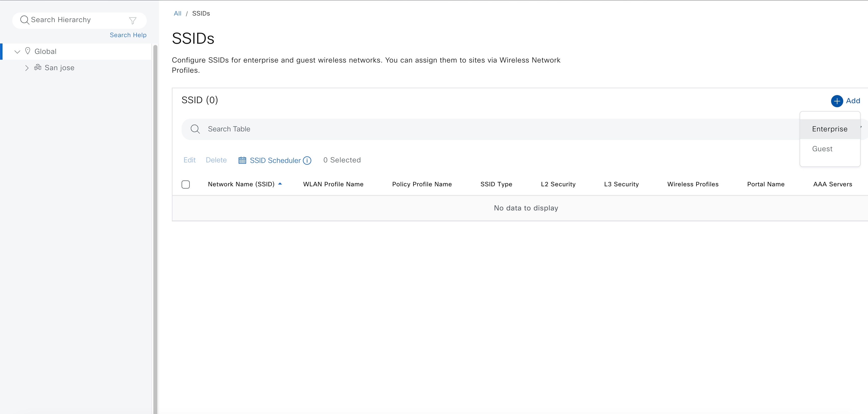The height and width of the screenshot is (414, 868).
Task: Open the SSID Scheduler link
Action: click(275, 161)
